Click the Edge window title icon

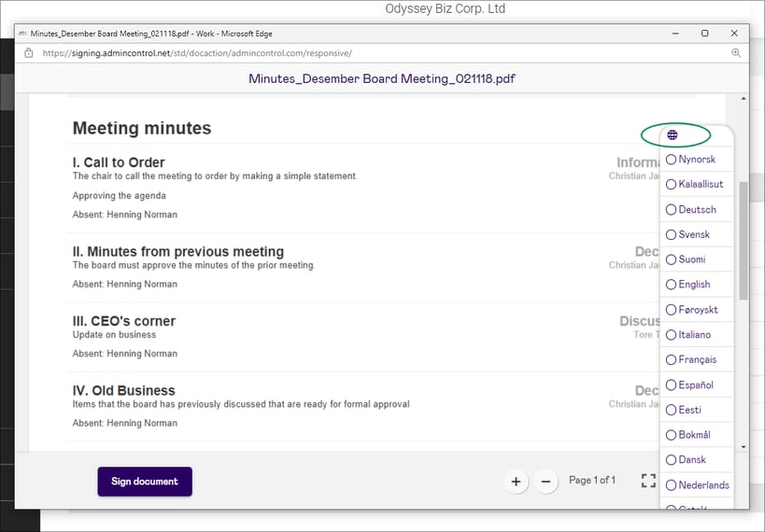22,34
